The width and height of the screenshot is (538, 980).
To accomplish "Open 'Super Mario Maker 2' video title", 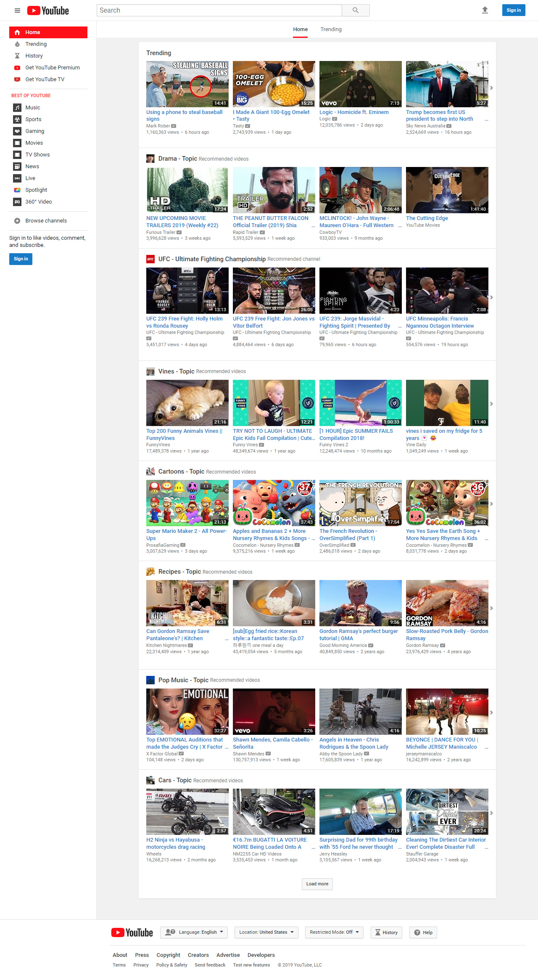I will point(187,535).
